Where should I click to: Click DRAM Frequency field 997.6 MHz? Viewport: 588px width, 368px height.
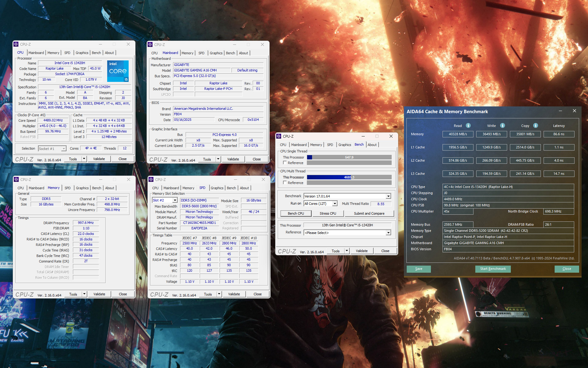[86, 223]
